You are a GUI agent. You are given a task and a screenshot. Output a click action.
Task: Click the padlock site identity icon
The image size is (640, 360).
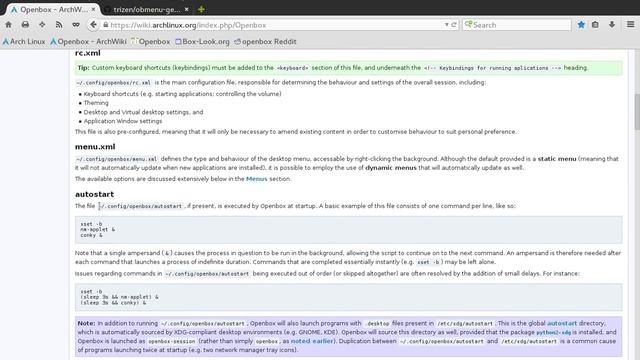(106, 25)
